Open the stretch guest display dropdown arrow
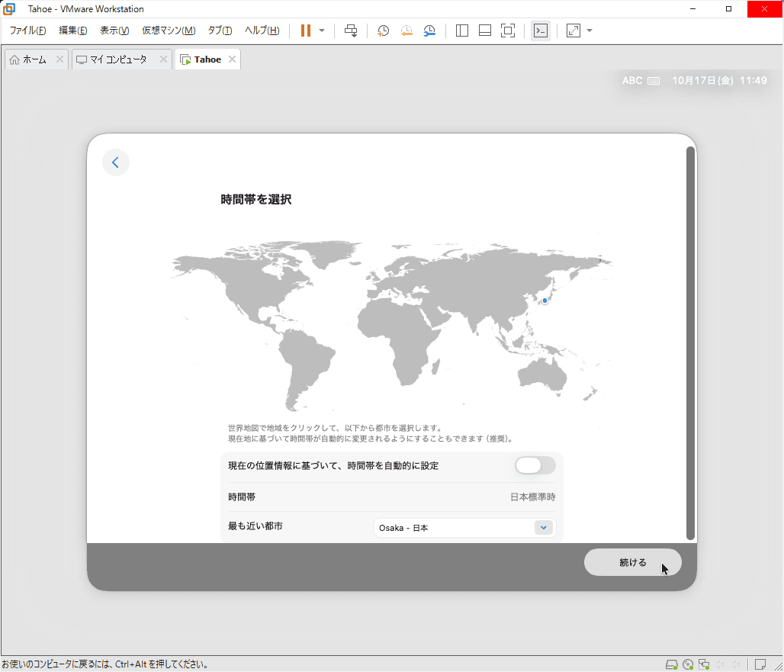Viewport: 784px width, 672px height. pyautogui.click(x=590, y=31)
